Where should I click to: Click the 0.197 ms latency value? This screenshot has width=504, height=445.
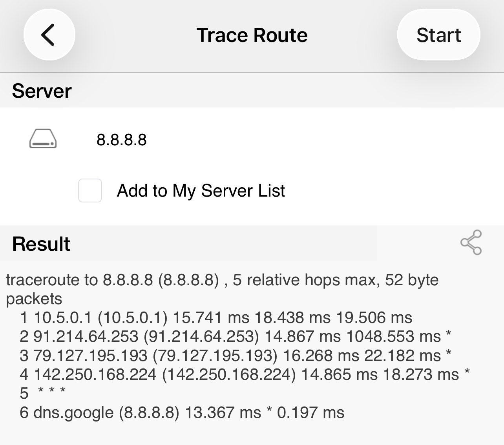[x=310, y=412]
